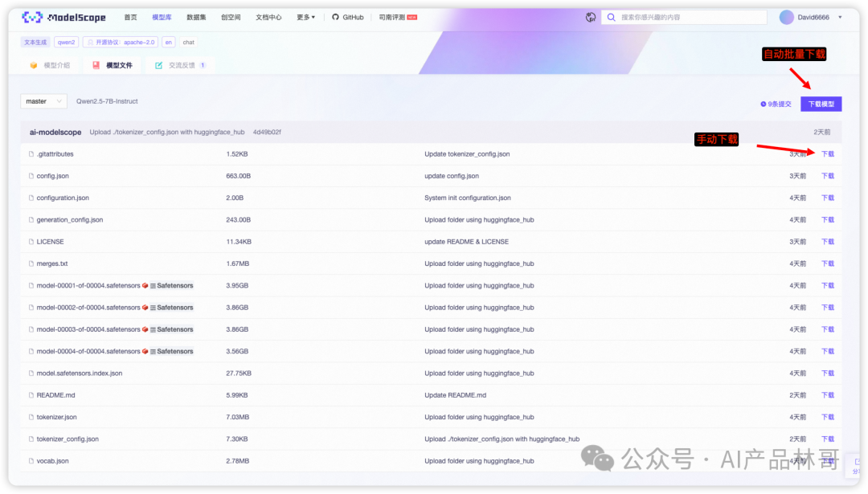Screen dimensions: 868x494
Task: Download the configuration.json file
Action: coord(828,198)
